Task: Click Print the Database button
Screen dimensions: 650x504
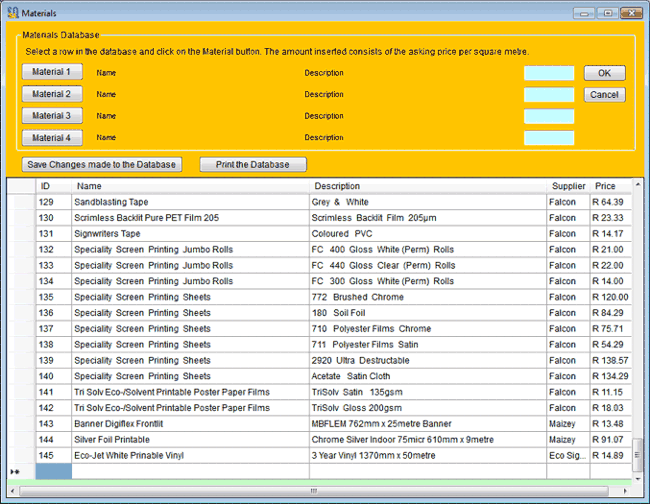Action: tap(253, 165)
